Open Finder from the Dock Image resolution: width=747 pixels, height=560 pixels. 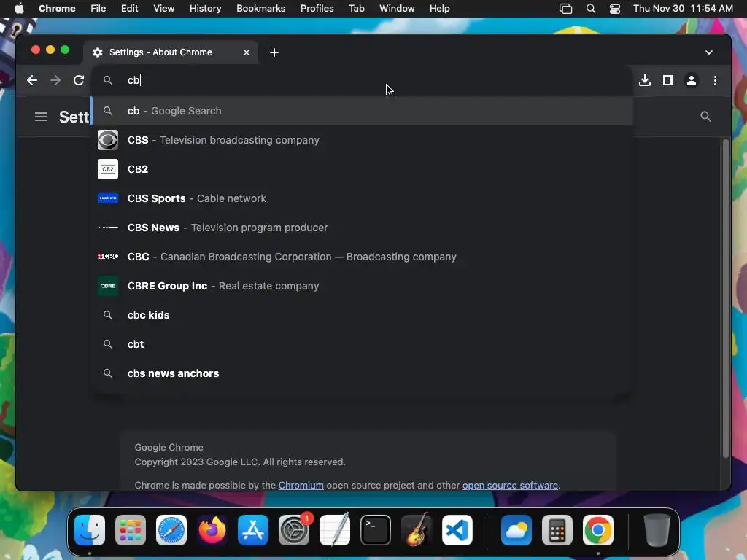click(x=90, y=530)
